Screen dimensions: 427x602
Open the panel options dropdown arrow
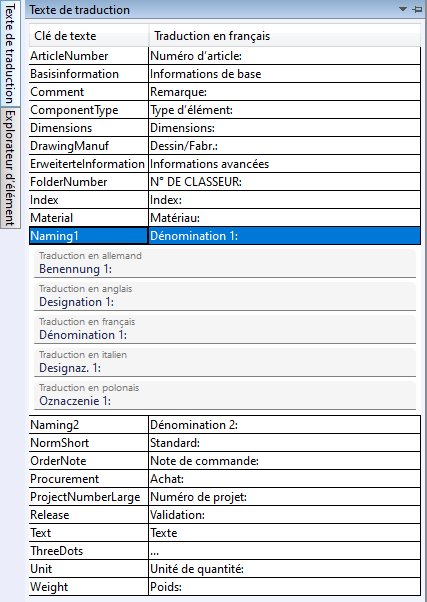(x=403, y=9)
